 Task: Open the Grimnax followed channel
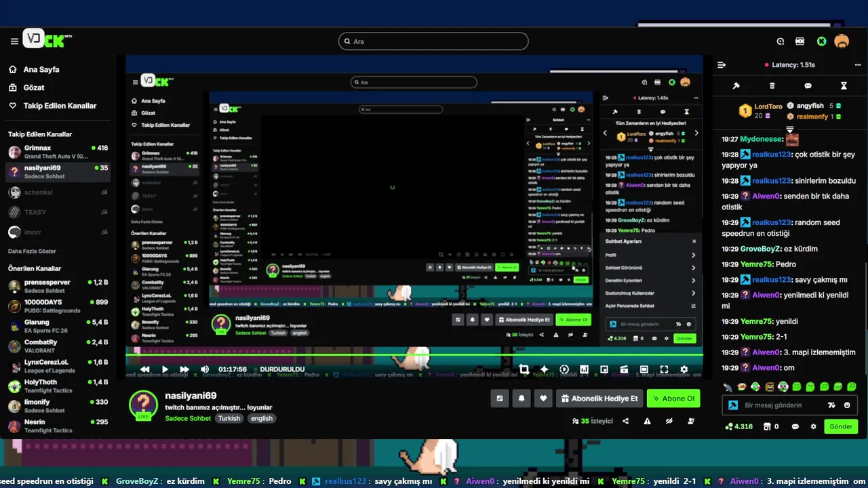click(x=57, y=152)
